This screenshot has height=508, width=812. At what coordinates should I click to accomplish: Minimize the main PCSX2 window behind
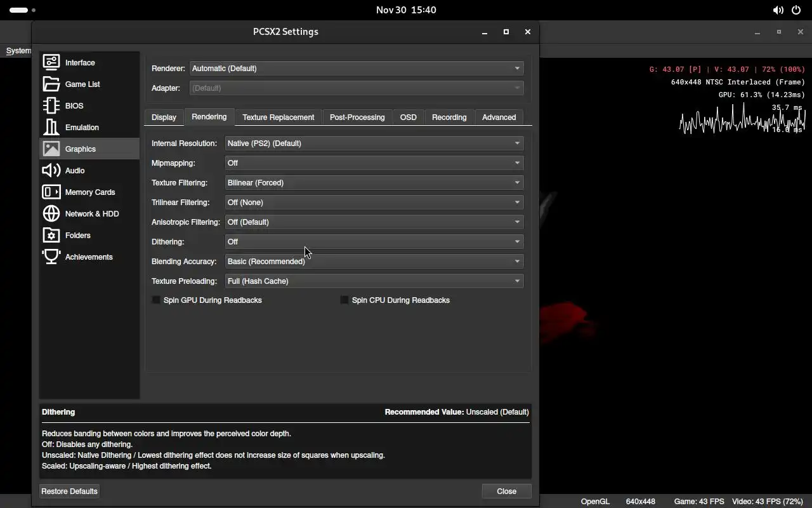pos(757,32)
